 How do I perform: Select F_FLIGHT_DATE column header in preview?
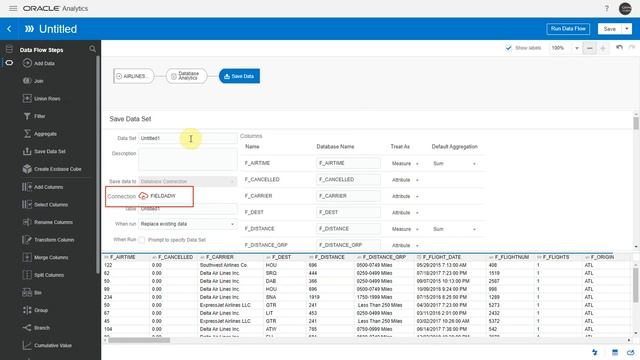tap(442, 257)
